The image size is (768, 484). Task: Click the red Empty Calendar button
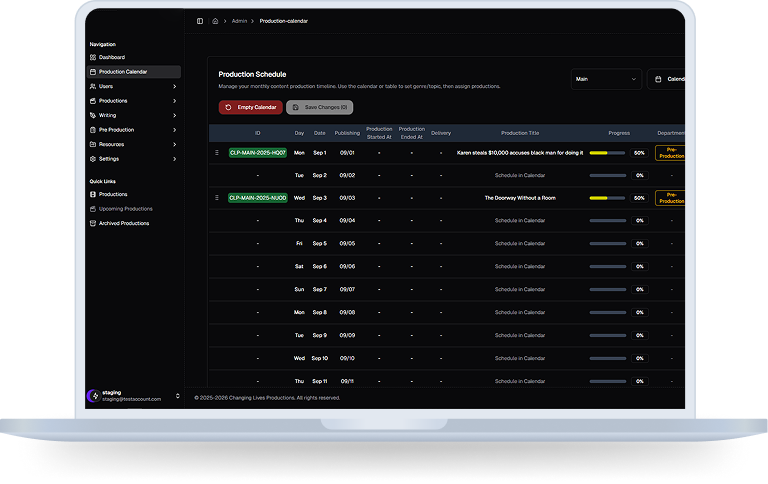pos(250,107)
